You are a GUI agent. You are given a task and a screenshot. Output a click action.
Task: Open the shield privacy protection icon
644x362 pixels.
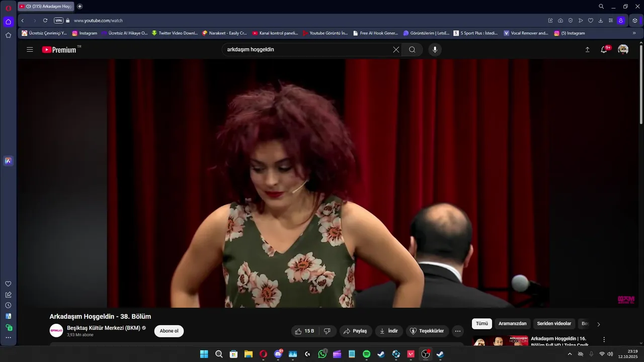click(x=571, y=21)
